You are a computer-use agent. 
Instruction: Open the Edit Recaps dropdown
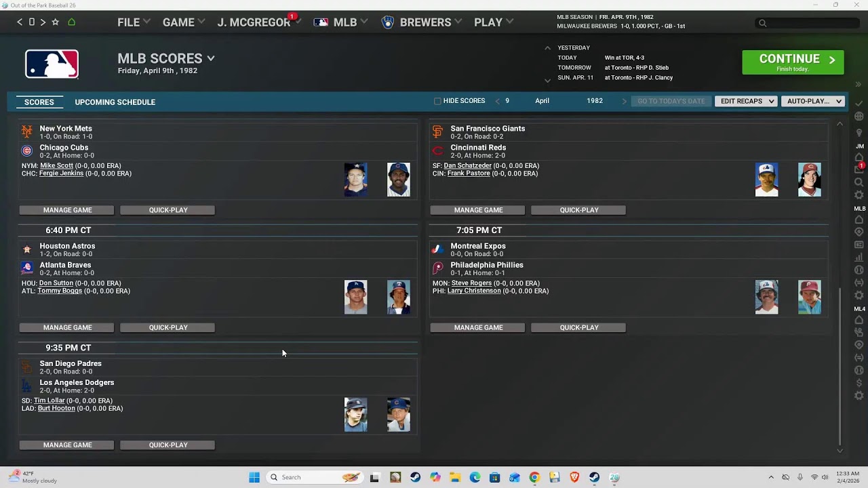click(746, 101)
